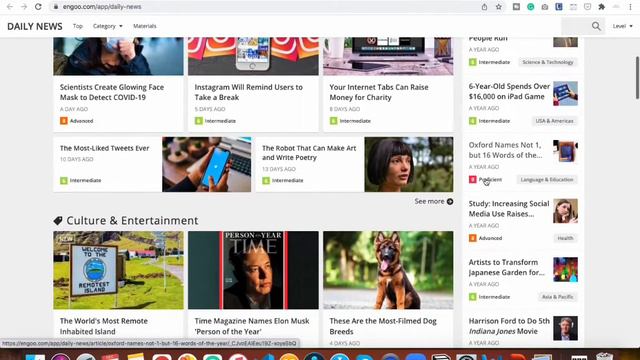Open The Robot That Can Make Art article
Screen dimensions: 640x360
pyautogui.click(x=309, y=153)
